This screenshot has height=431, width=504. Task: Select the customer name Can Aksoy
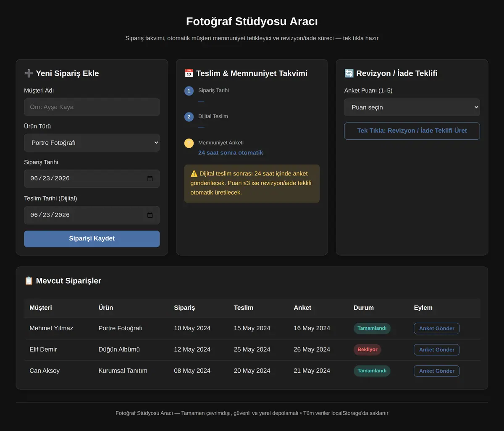coord(45,371)
